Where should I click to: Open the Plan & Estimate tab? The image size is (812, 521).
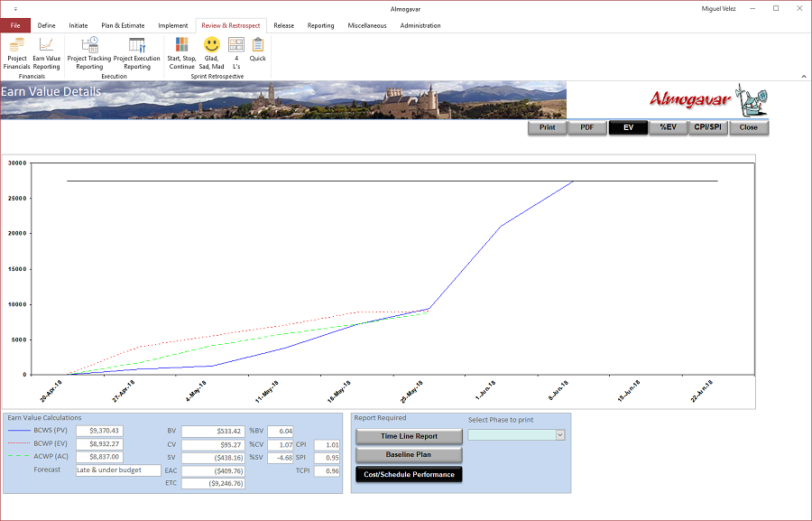(x=123, y=25)
